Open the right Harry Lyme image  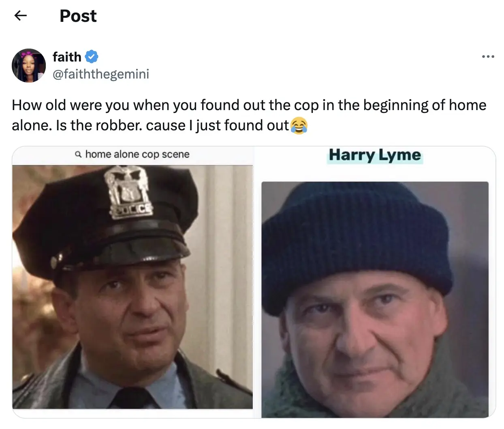pyautogui.click(x=375, y=299)
